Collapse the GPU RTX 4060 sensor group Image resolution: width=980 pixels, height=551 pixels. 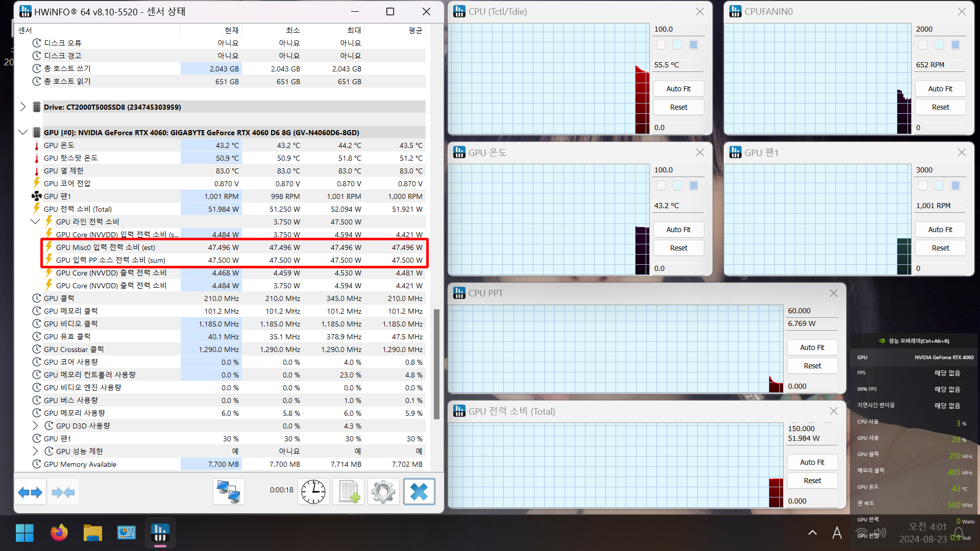23,132
